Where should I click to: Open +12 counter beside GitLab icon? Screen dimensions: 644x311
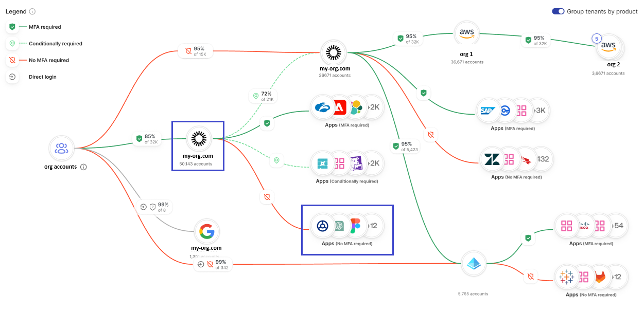point(617,277)
